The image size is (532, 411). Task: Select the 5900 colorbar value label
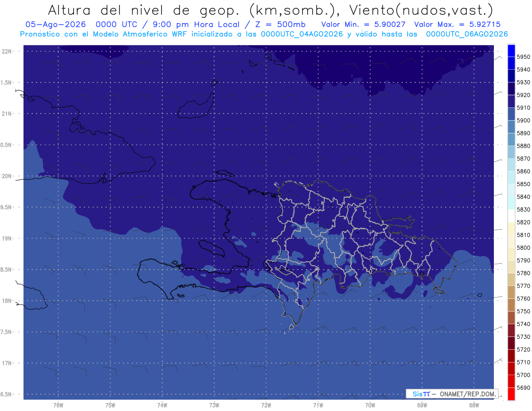click(x=523, y=120)
